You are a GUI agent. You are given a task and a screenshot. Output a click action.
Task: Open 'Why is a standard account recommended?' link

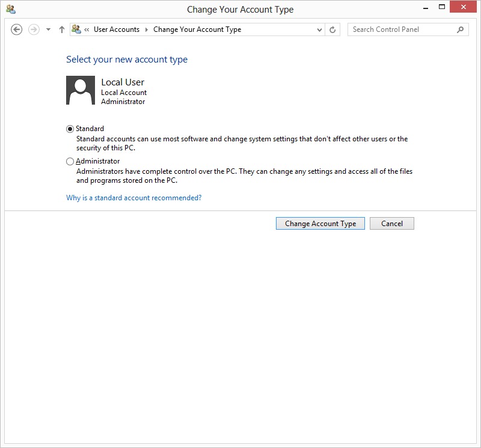[133, 198]
